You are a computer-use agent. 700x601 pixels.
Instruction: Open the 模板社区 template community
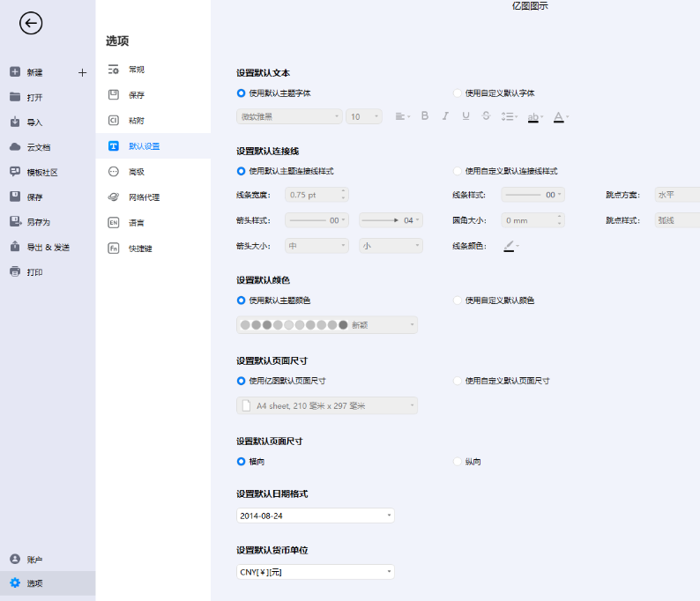[41, 172]
